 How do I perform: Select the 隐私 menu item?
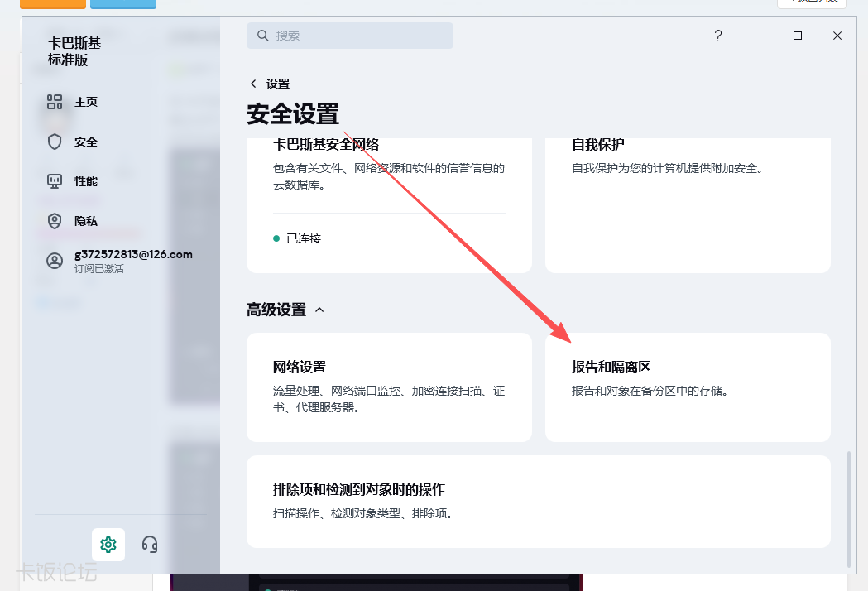click(86, 221)
